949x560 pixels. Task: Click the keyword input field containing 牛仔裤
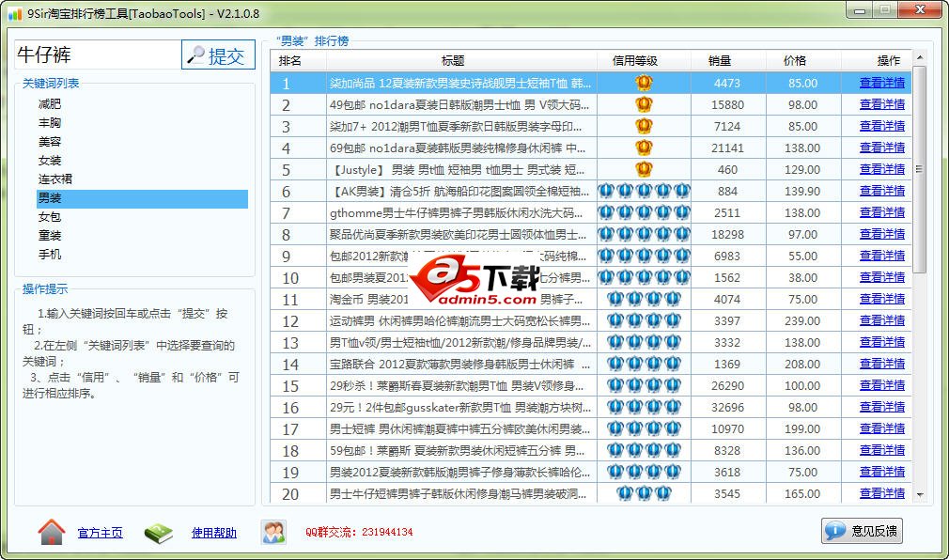[97, 55]
